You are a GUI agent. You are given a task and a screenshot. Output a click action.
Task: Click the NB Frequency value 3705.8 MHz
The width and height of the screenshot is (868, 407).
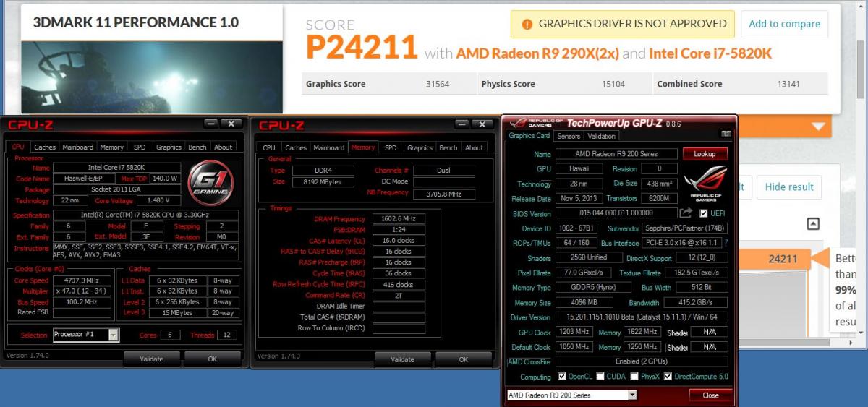[444, 194]
